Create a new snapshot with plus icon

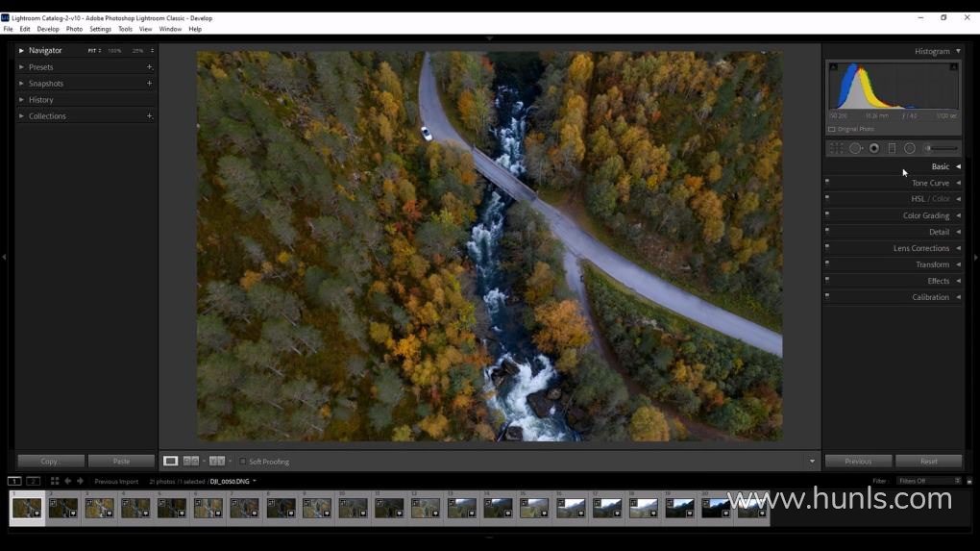pos(149,84)
